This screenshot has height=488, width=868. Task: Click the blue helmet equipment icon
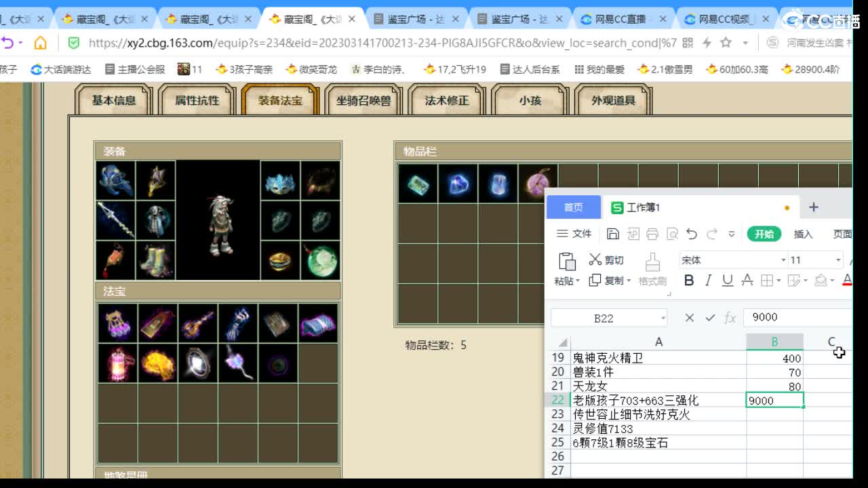point(116,180)
